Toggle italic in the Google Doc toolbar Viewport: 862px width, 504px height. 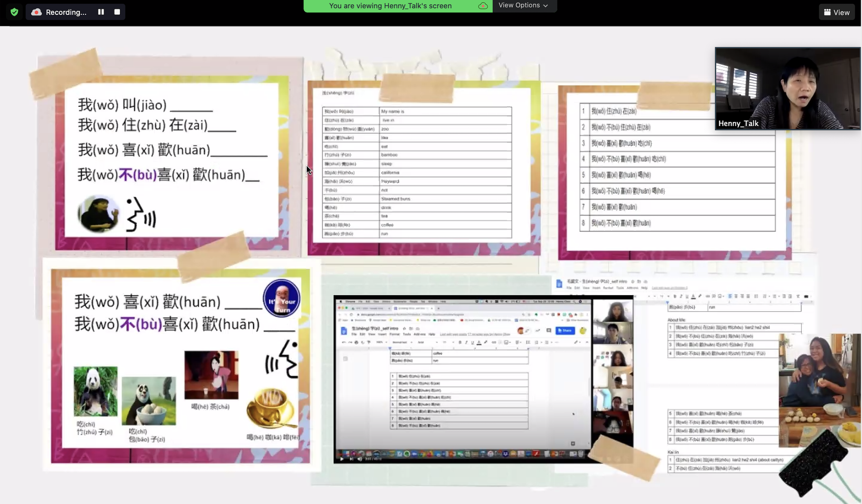click(681, 296)
